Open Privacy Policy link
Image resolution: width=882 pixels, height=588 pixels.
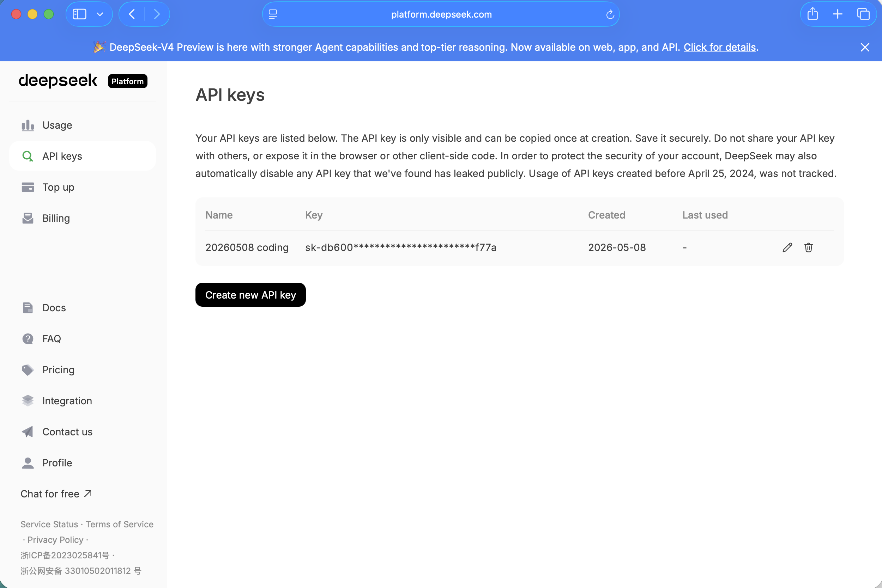pyautogui.click(x=55, y=540)
